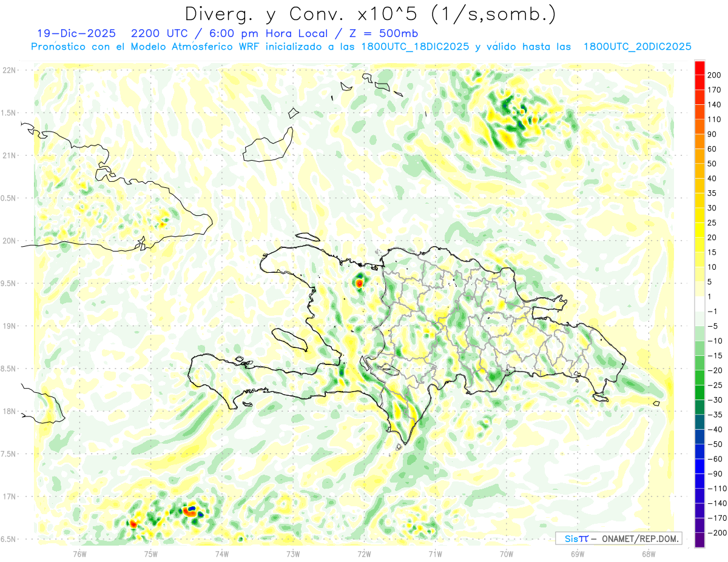Click the '70W' longitude label
The height and width of the screenshot is (562, 728).
507,554
